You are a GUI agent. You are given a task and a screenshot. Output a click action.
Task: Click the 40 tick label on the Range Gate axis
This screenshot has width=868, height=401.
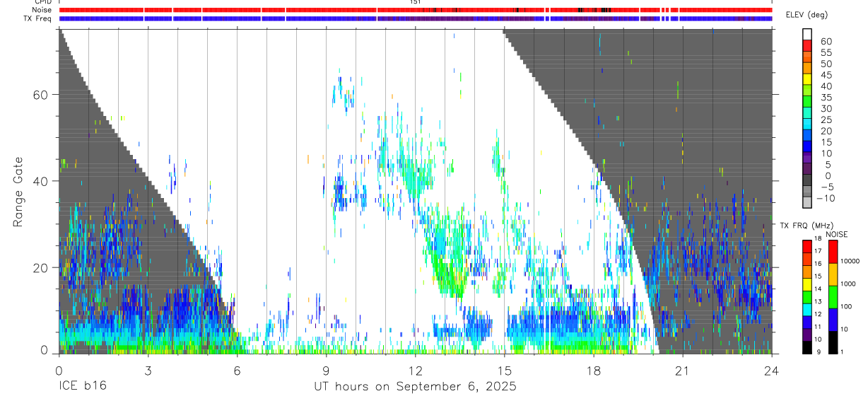point(42,181)
